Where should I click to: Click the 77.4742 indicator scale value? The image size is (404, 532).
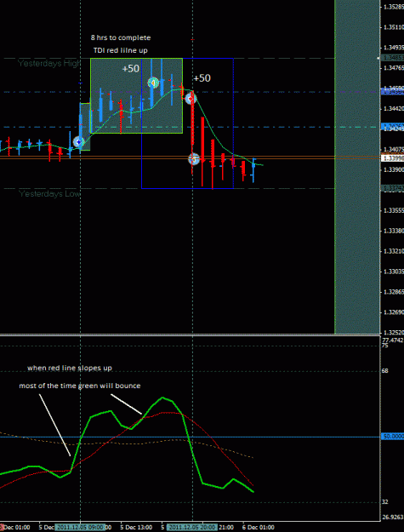(392, 340)
